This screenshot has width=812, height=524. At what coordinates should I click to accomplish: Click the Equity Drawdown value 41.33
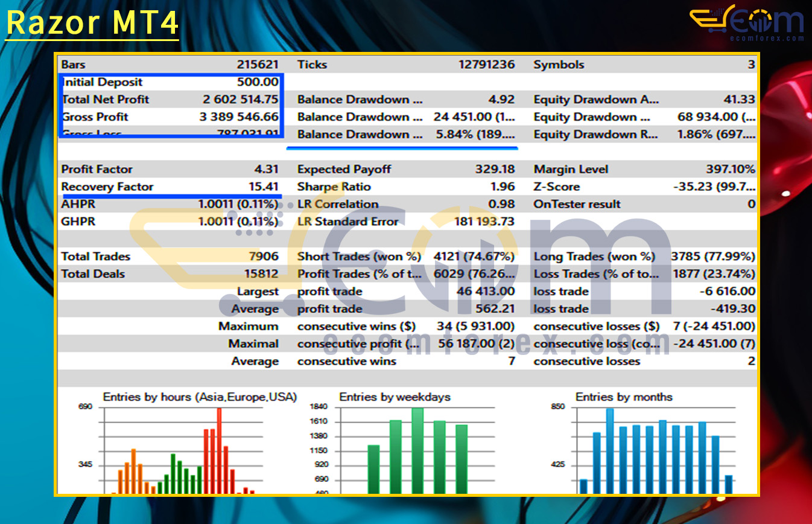coord(740,100)
